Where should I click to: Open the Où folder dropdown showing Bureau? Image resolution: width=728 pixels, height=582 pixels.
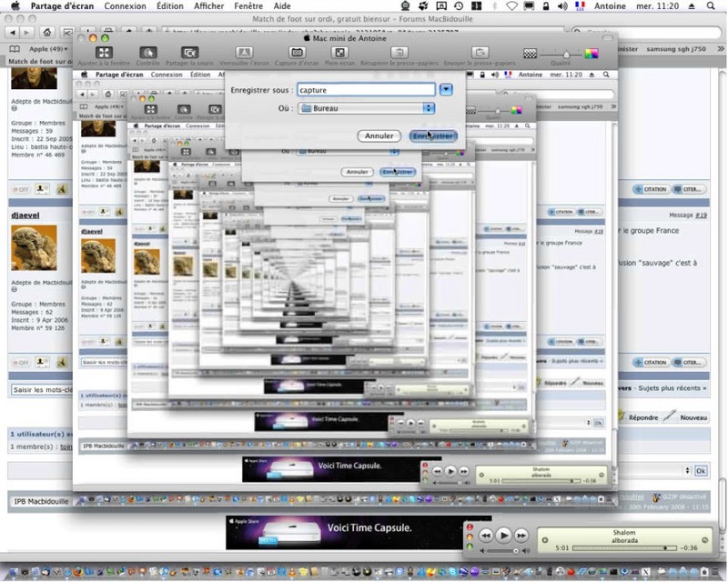click(366, 108)
